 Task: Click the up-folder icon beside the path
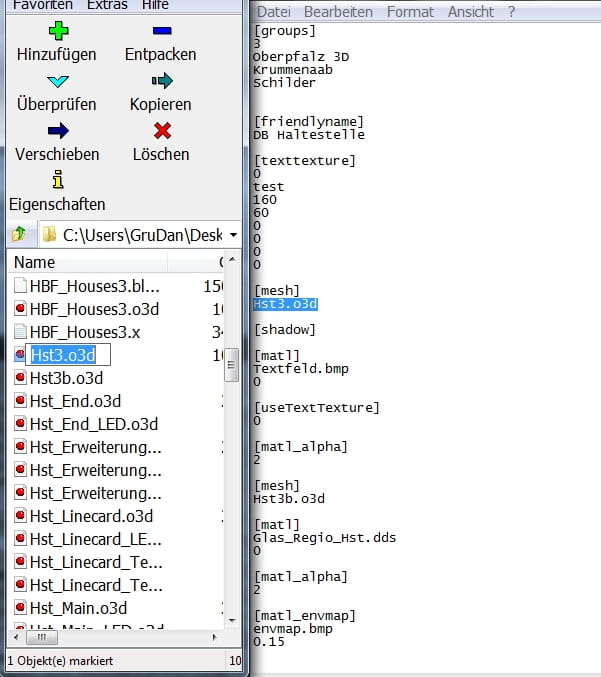tap(19, 235)
